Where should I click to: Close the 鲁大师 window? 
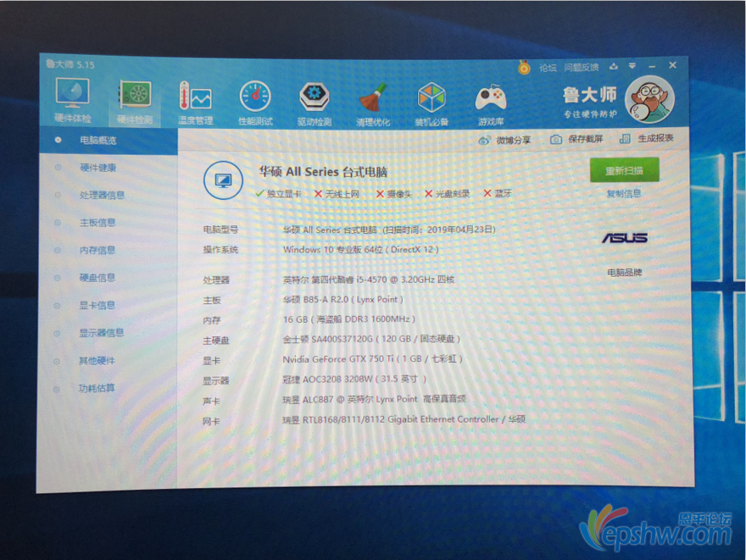click(673, 65)
